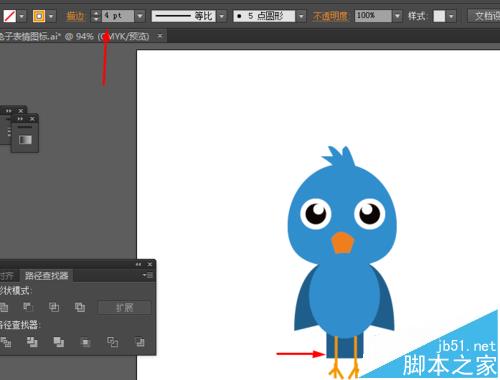Click the fill color swatch showing none
500x380 pixels.
(x=9, y=16)
